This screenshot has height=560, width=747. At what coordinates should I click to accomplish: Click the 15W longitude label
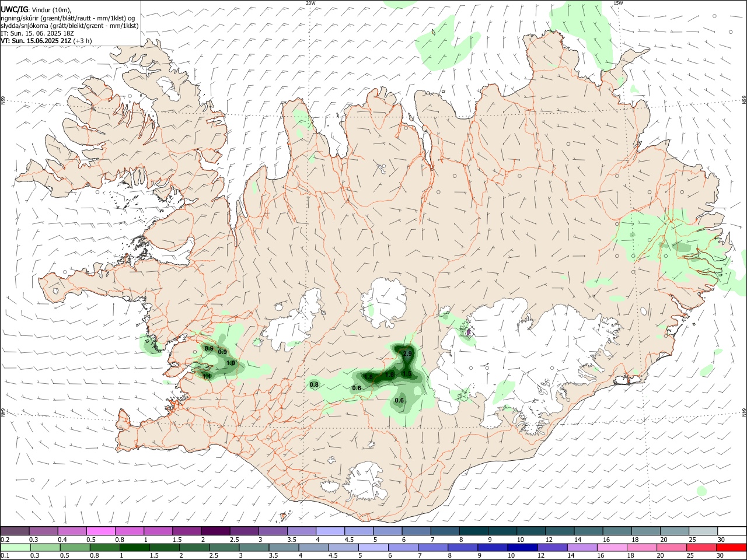(618, 3)
